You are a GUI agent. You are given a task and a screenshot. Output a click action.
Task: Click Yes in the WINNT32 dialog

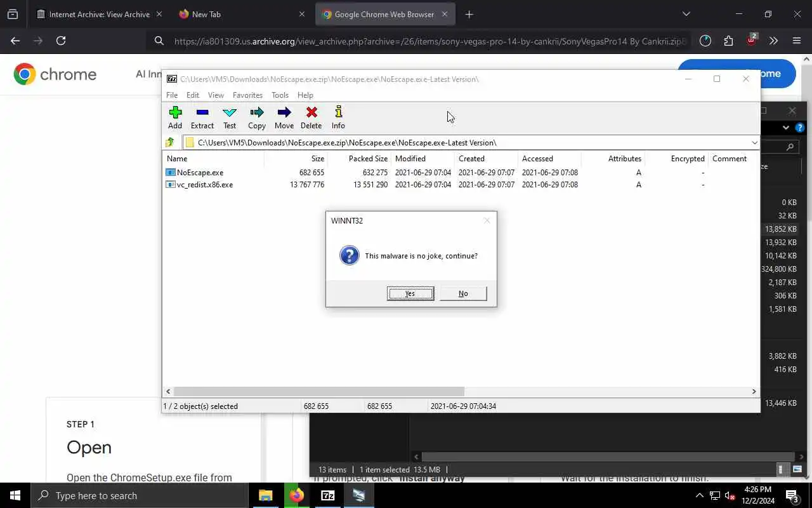click(x=410, y=293)
